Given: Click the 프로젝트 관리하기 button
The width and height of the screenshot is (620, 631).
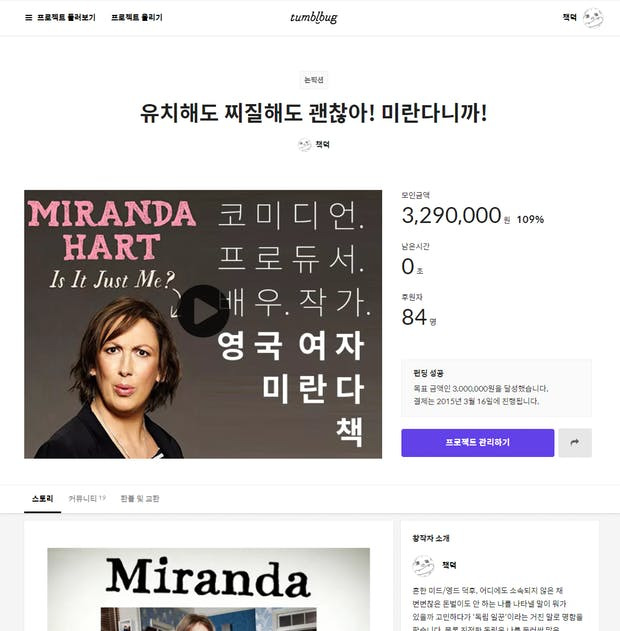Looking at the screenshot, I should click(x=478, y=443).
